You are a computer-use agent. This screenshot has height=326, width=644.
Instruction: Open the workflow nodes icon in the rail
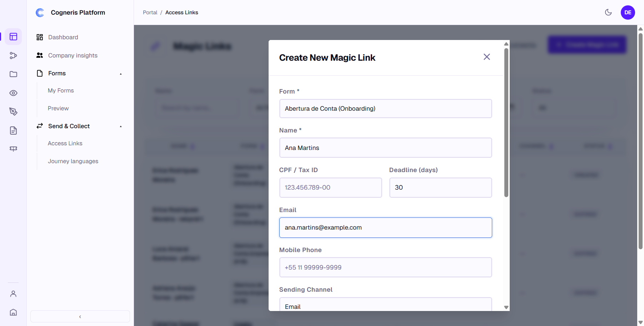(13, 55)
